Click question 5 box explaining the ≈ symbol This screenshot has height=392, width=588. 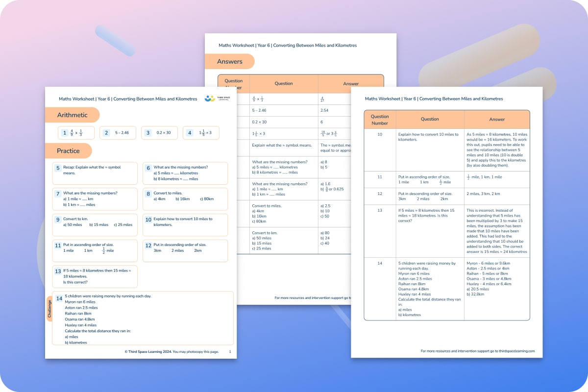click(95, 172)
